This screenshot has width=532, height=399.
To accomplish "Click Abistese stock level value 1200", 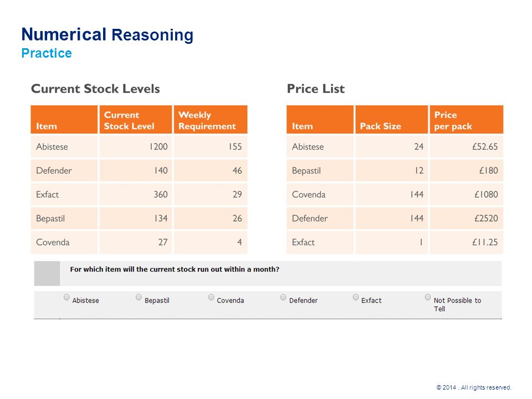I will (136, 146).
